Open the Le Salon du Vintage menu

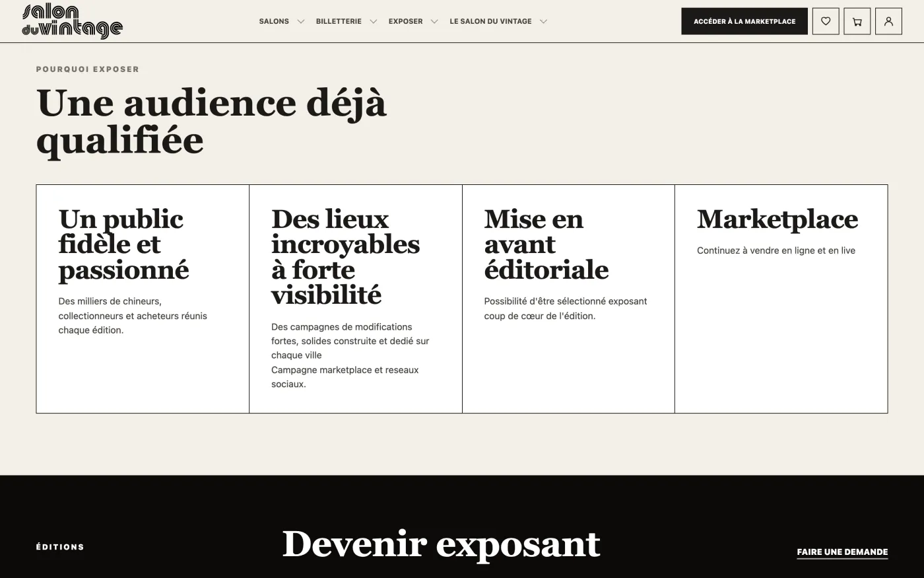[x=490, y=21]
